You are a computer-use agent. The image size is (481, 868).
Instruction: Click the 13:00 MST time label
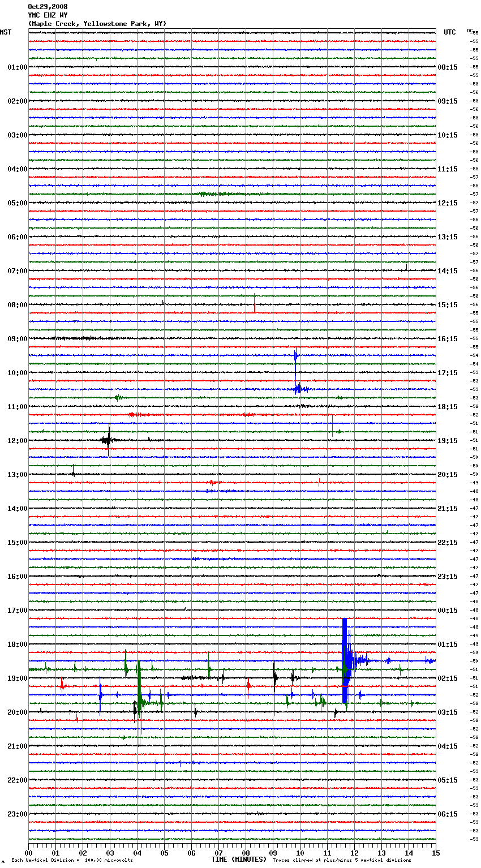pyautogui.click(x=17, y=475)
